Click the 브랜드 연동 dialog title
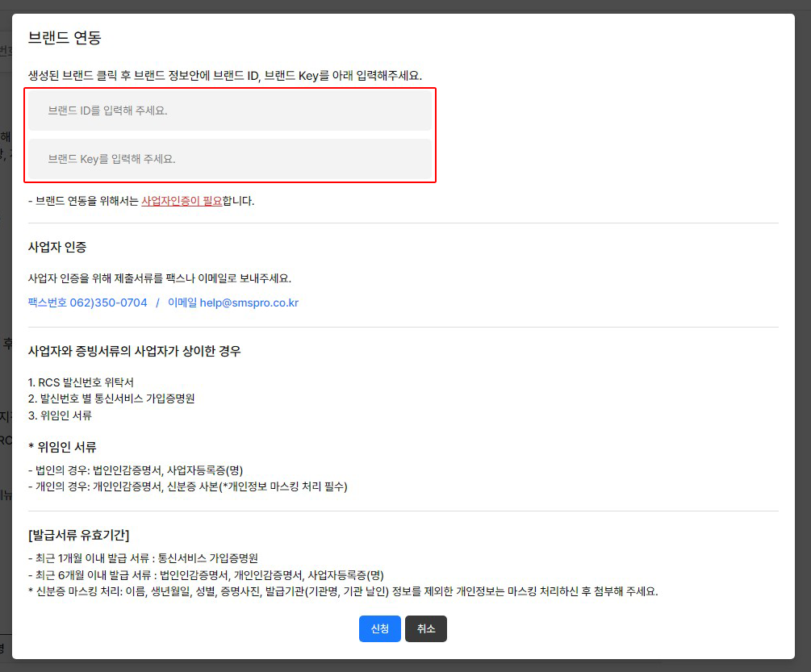 65,37
